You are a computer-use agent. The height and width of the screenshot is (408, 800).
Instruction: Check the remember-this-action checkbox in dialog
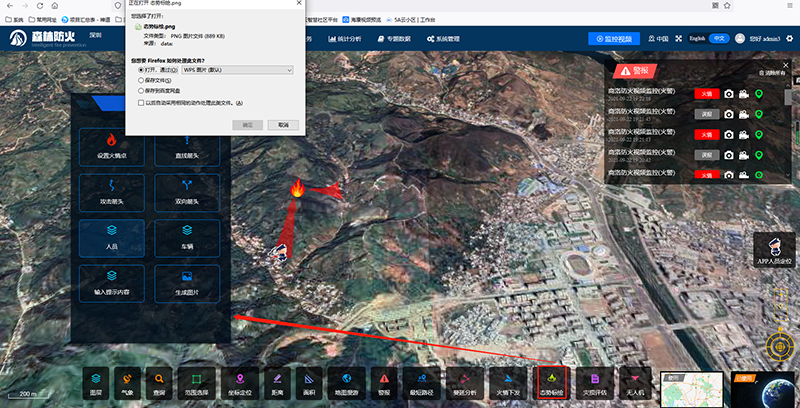pos(141,102)
